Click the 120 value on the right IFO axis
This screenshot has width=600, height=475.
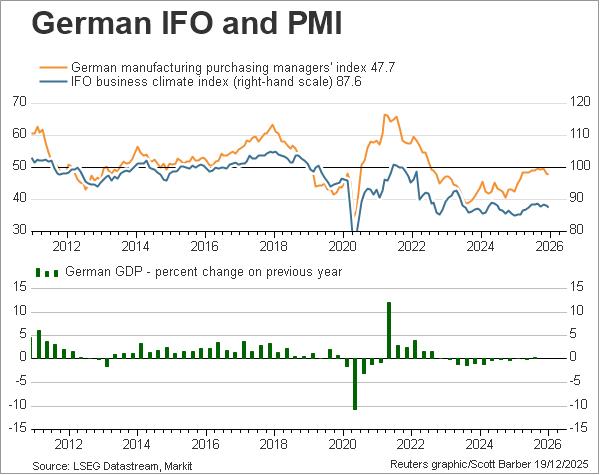[579, 102]
